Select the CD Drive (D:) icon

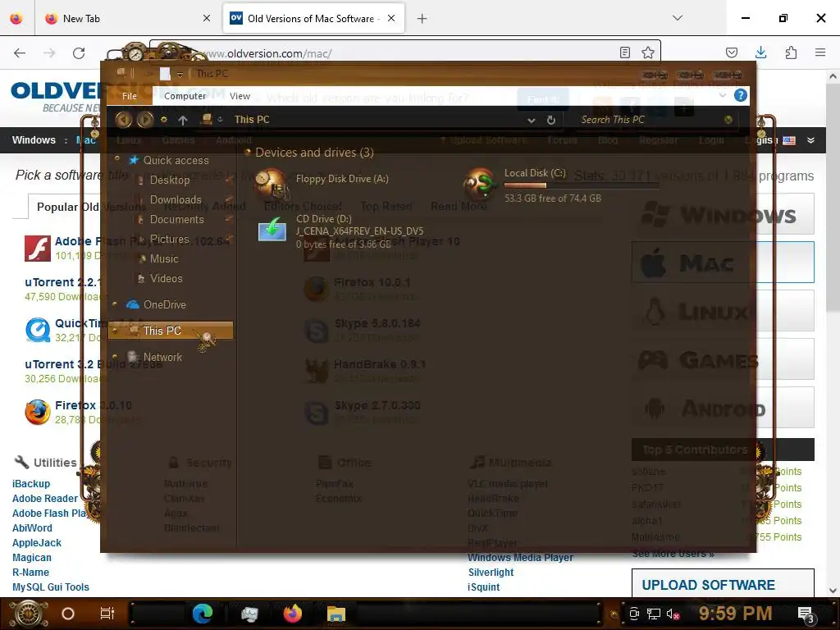pyautogui.click(x=272, y=230)
